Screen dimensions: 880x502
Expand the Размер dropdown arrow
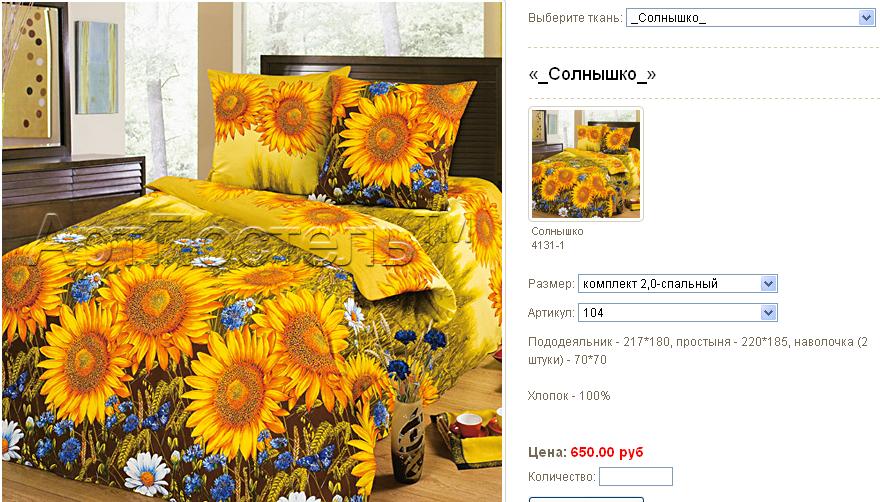click(x=768, y=284)
